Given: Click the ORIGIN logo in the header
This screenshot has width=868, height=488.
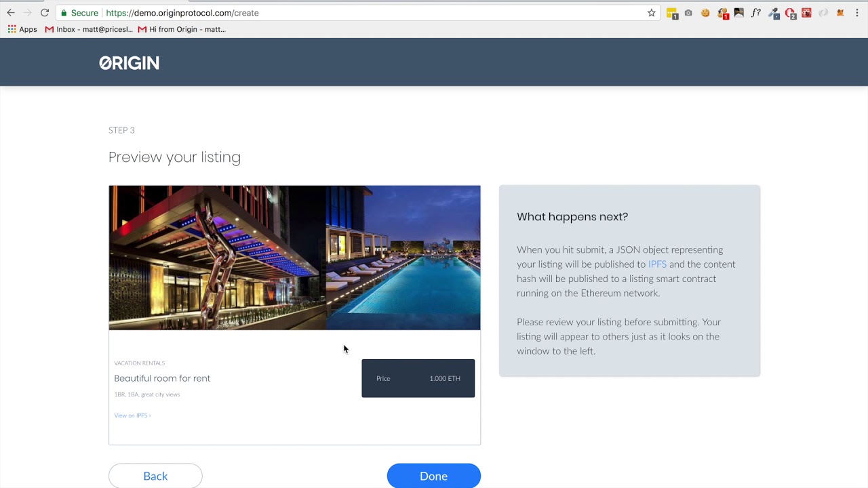Looking at the screenshot, I should point(130,63).
